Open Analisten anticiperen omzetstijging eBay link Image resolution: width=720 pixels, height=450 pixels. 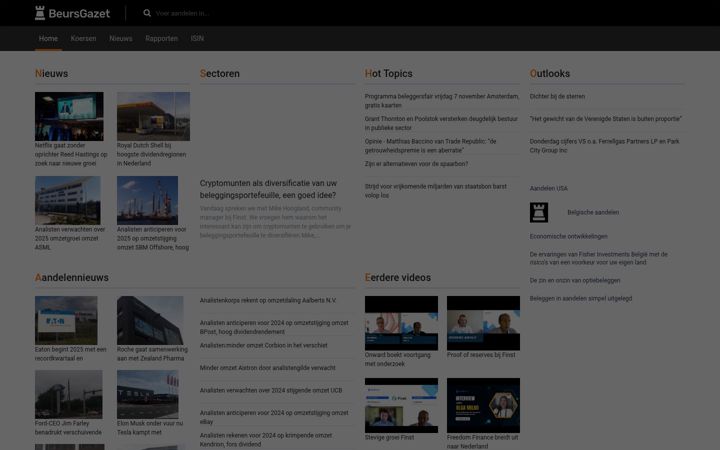point(274,417)
